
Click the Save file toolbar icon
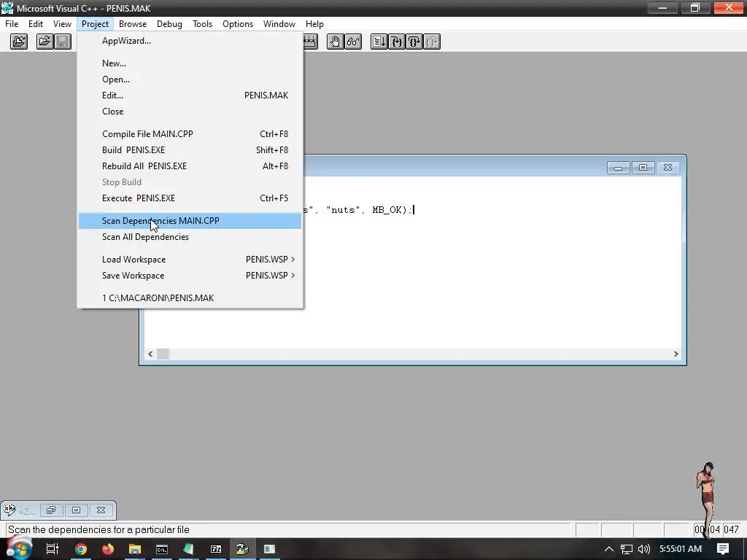(x=63, y=42)
